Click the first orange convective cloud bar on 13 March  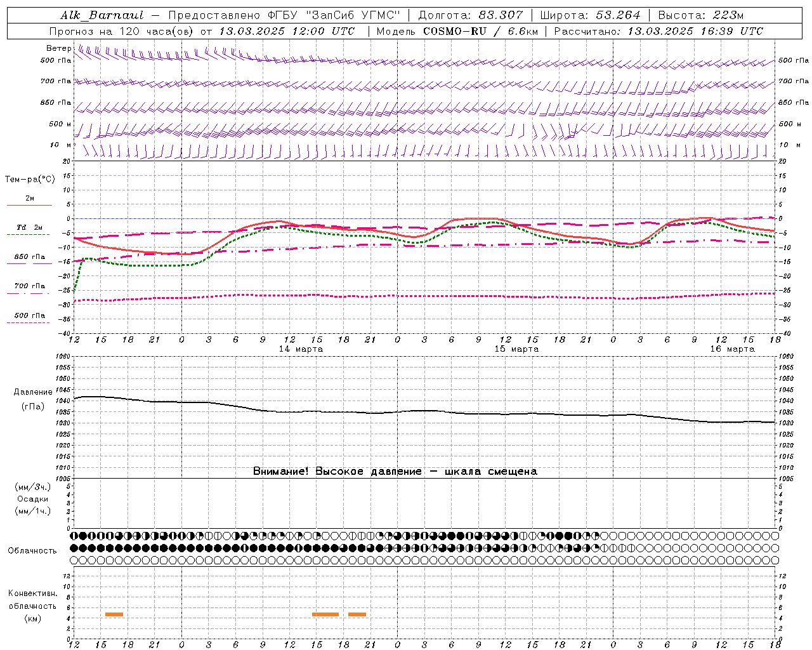114,614
